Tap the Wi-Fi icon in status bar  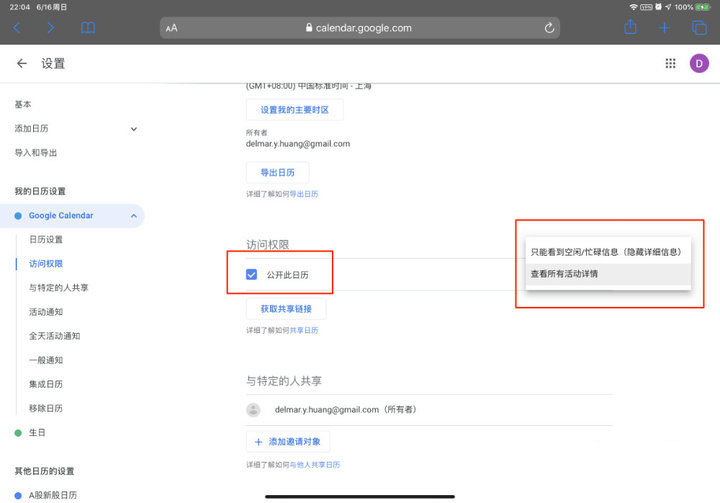634,7
